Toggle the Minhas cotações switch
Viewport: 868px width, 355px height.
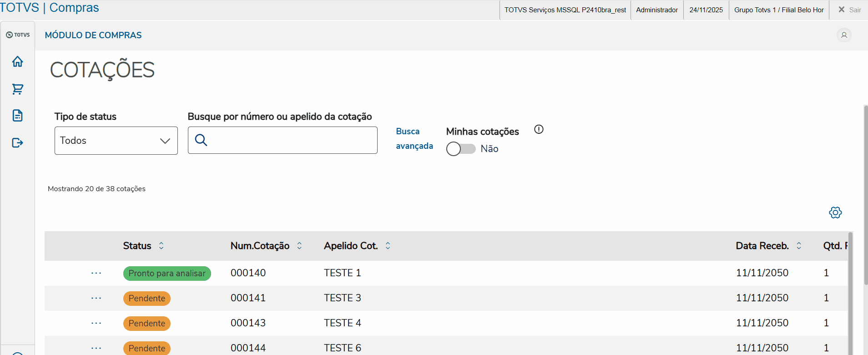[461, 149]
